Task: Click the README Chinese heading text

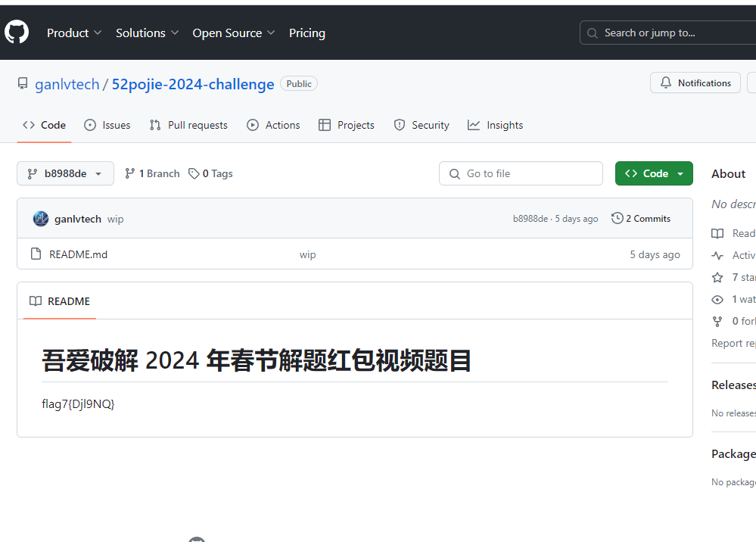Action: pyautogui.click(x=257, y=360)
